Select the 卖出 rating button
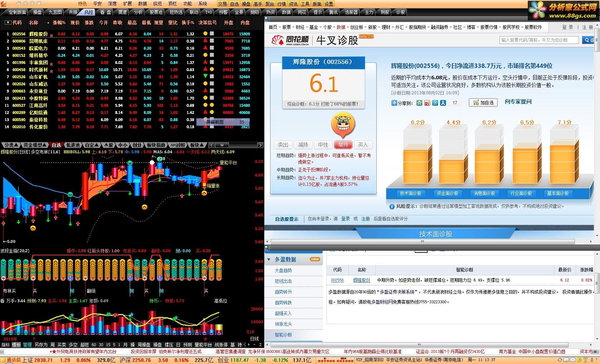This screenshot has height=364, width=600. click(x=283, y=145)
